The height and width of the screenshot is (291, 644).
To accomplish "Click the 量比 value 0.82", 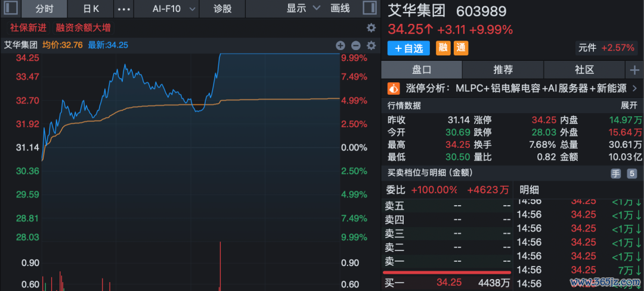I will click(x=547, y=157).
